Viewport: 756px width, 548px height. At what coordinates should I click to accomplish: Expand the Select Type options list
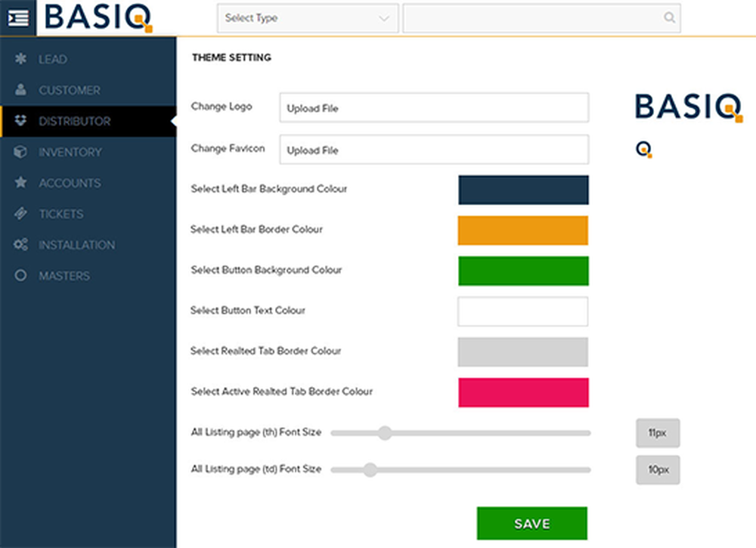(x=386, y=17)
